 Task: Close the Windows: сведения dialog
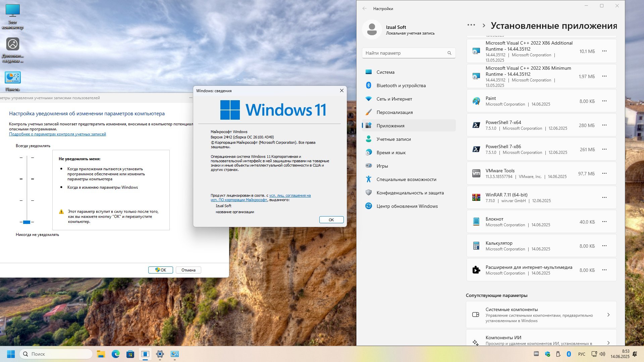pos(341,90)
